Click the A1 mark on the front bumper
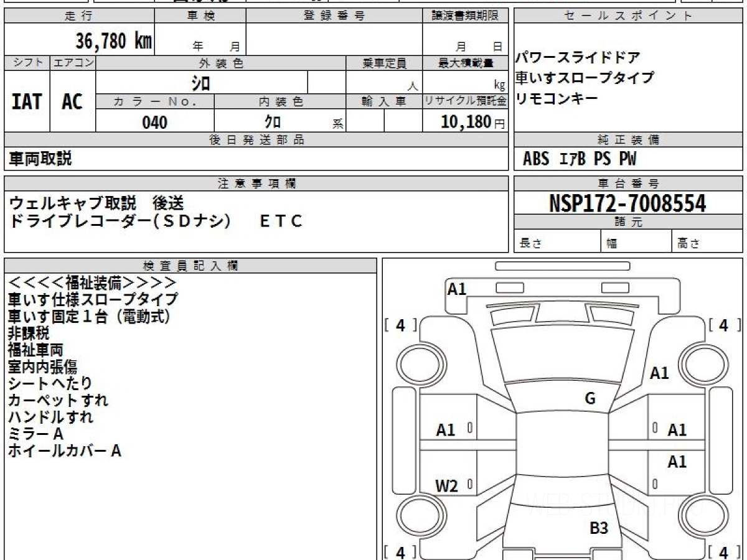 (457, 289)
